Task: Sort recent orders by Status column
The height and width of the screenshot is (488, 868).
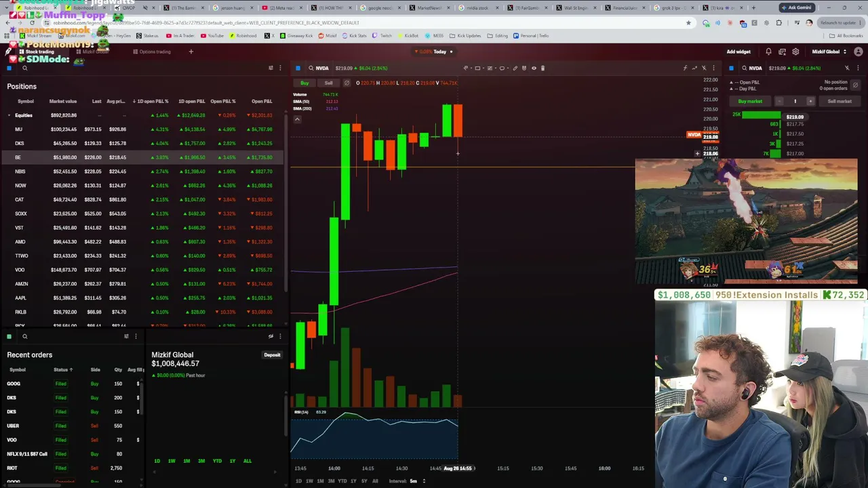Action: [x=63, y=369]
